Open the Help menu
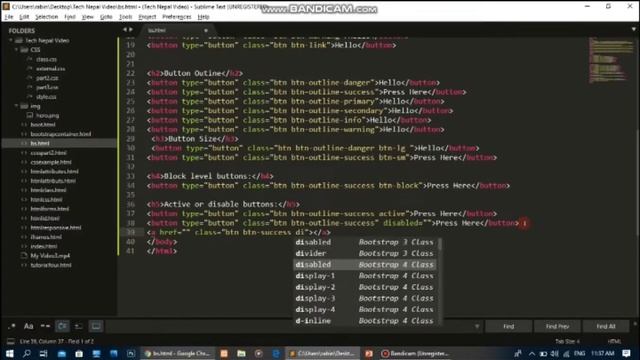 pos(203,17)
